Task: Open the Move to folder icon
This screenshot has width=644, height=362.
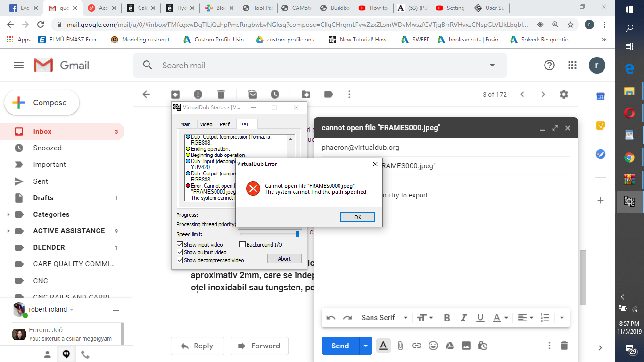Action: pos(306,94)
